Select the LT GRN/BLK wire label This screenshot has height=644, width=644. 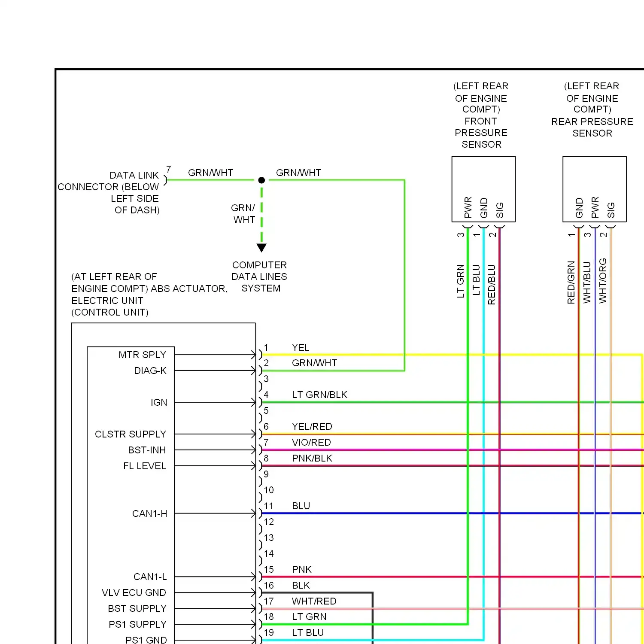point(319,395)
